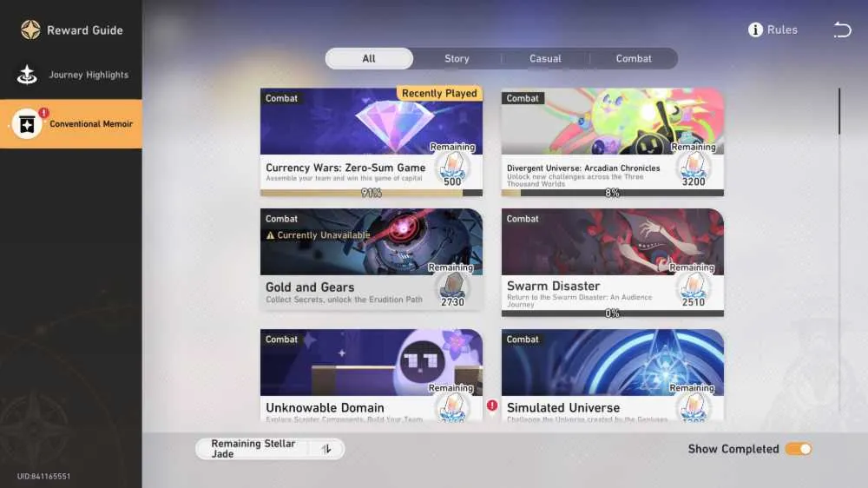
Task: Click the 91% progress bar on Currency Wars
Action: (x=371, y=193)
